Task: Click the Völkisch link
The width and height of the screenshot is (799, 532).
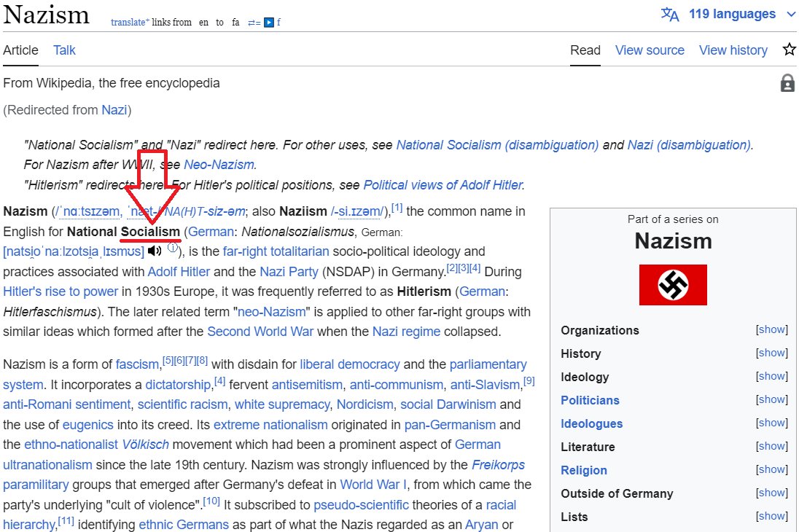Action: click(145, 445)
